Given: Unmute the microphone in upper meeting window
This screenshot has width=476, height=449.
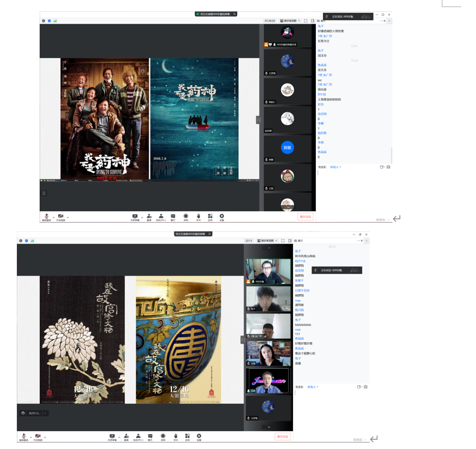Looking at the screenshot, I should tap(47, 217).
